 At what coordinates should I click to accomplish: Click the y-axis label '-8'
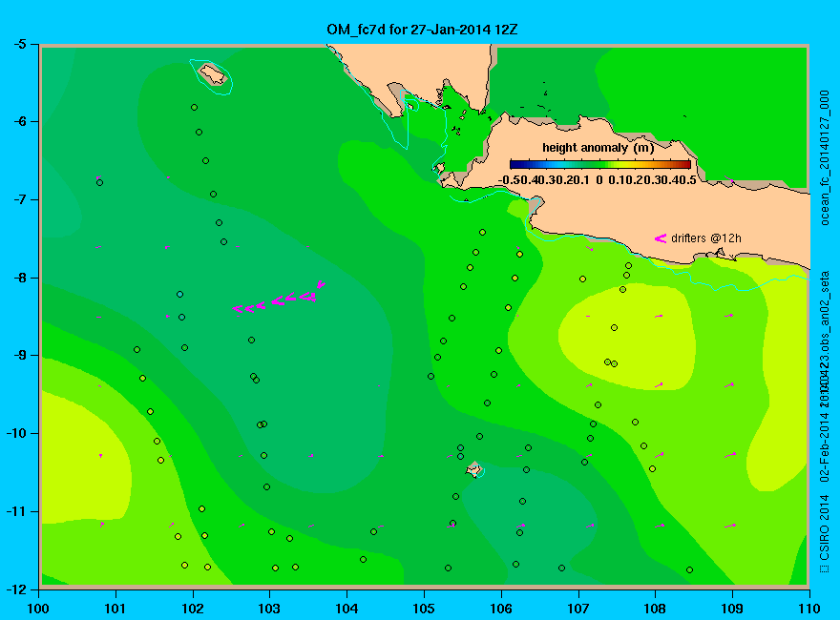(19, 278)
